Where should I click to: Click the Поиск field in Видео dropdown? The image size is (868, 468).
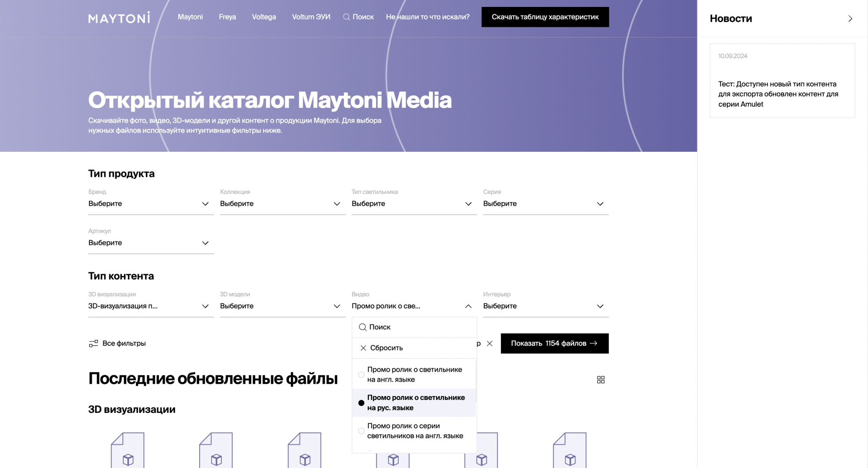click(414, 327)
